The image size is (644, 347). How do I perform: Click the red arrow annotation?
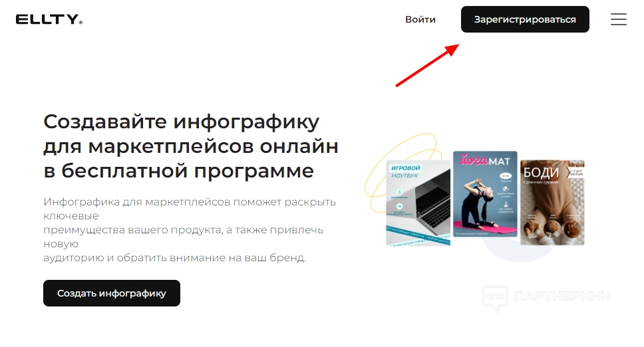427,65
